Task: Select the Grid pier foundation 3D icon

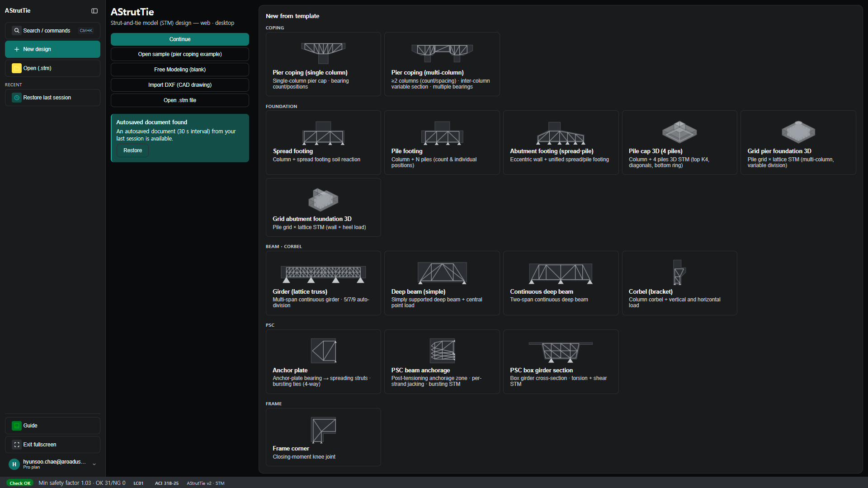Action: click(x=798, y=132)
